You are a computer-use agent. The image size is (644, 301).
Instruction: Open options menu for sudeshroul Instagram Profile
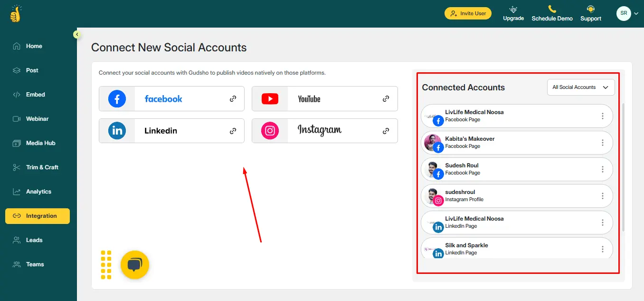point(603,196)
